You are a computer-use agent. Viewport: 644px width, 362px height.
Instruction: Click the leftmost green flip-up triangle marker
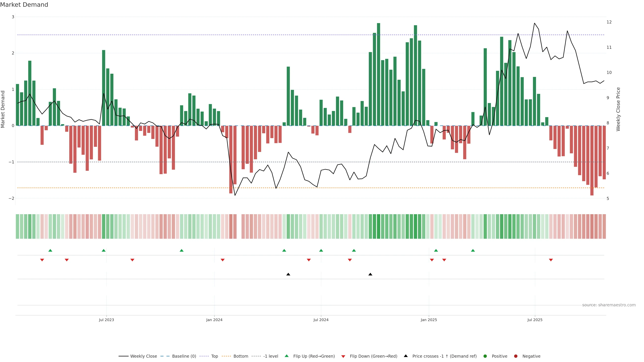click(x=50, y=250)
